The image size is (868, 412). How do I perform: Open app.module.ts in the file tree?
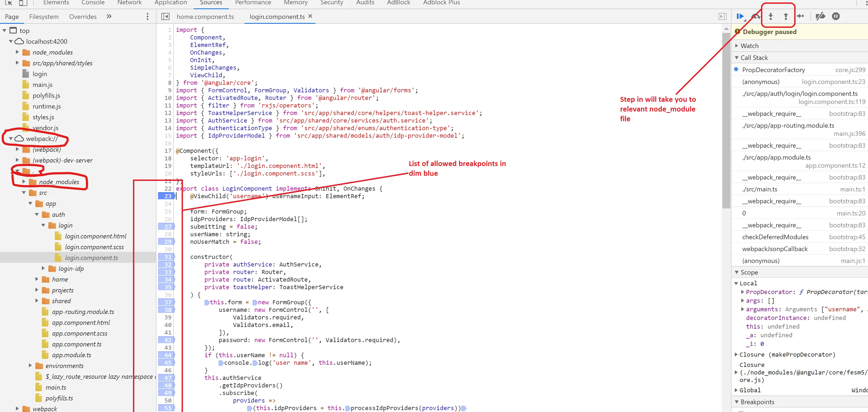tap(71, 355)
